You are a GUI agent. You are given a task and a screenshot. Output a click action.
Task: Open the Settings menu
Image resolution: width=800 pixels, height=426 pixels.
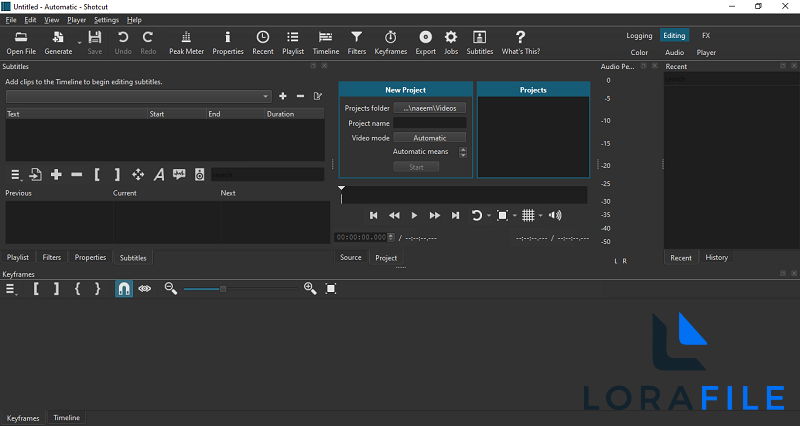106,20
